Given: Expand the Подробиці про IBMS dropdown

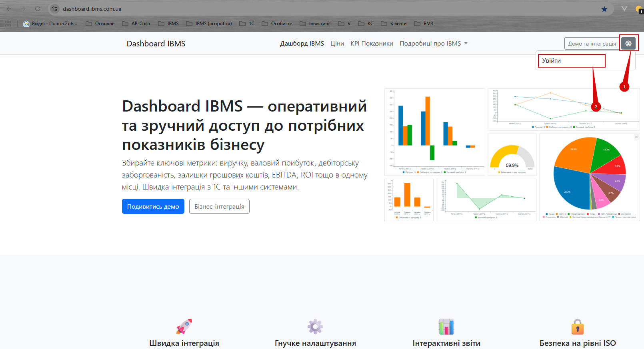Looking at the screenshot, I should point(434,44).
